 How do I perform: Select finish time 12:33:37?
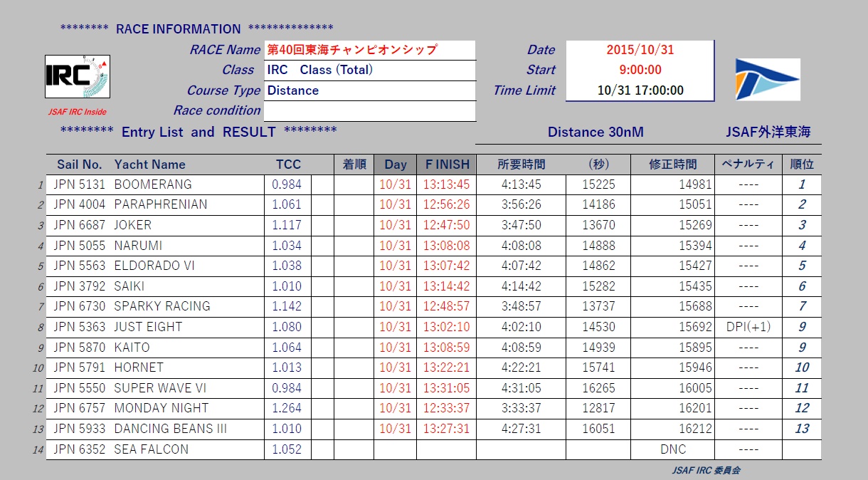point(446,408)
